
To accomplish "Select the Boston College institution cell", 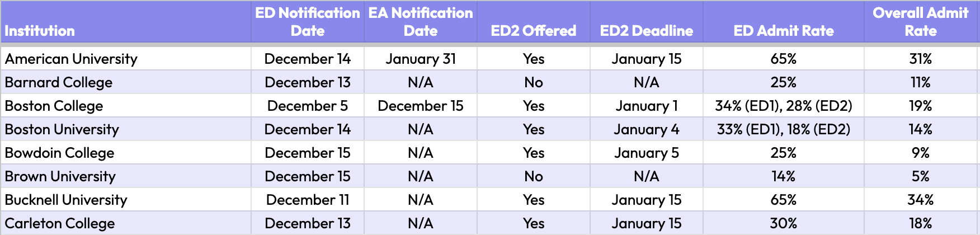I will [54, 106].
